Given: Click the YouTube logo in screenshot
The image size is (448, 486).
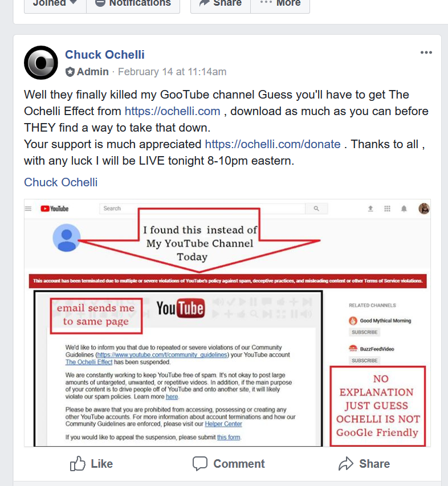Looking at the screenshot, I should (55, 209).
